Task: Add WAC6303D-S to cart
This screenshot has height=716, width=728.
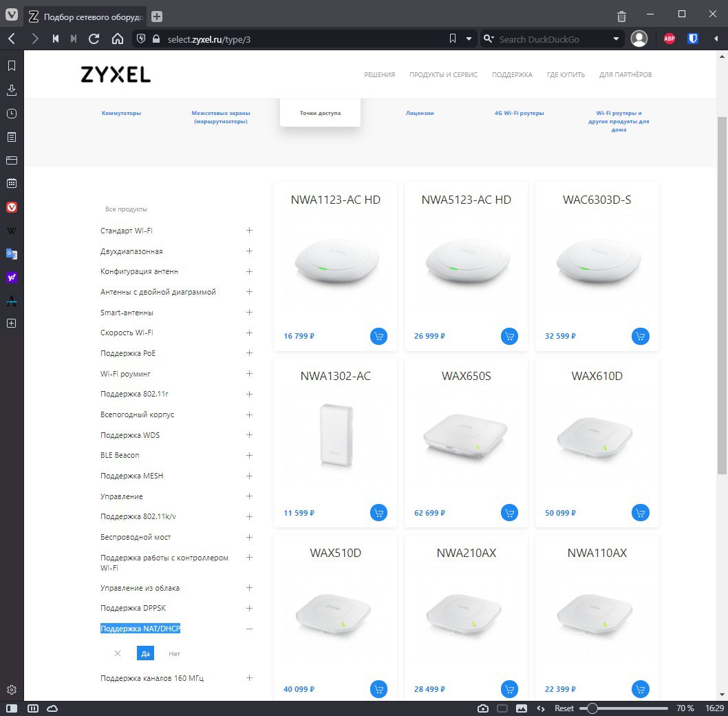Action: [640, 336]
